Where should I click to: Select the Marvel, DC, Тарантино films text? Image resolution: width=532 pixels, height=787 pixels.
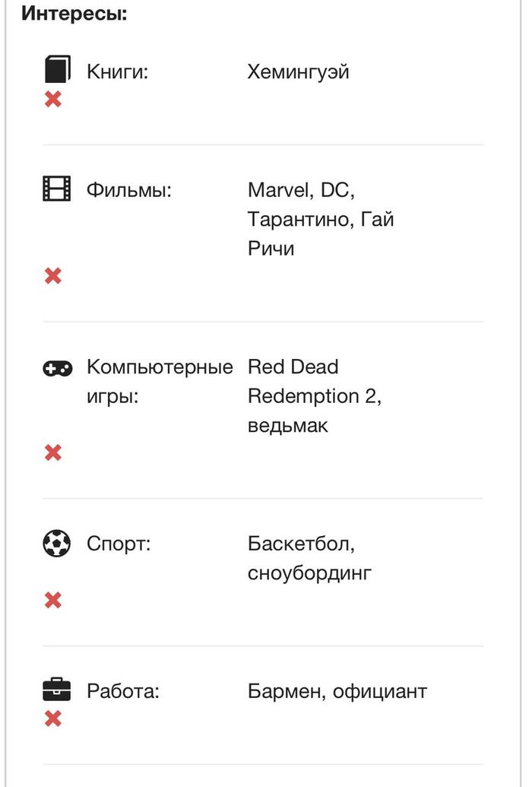coord(321,219)
